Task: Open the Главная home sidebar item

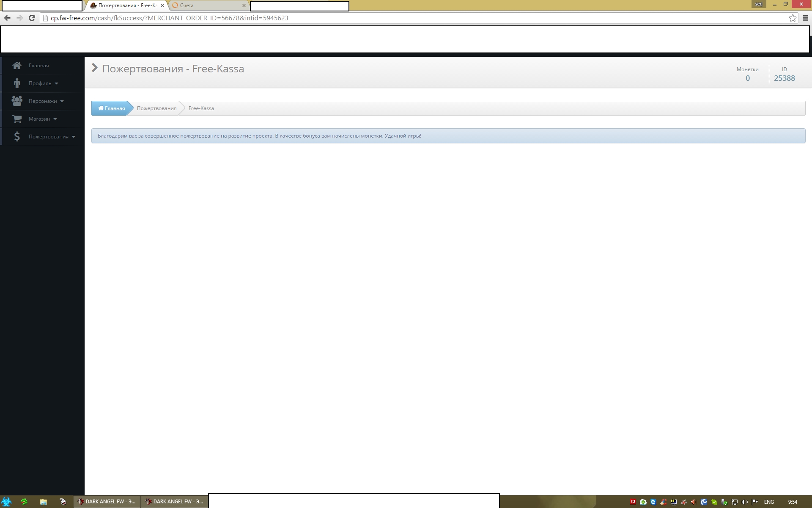Action: click(42, 66)
